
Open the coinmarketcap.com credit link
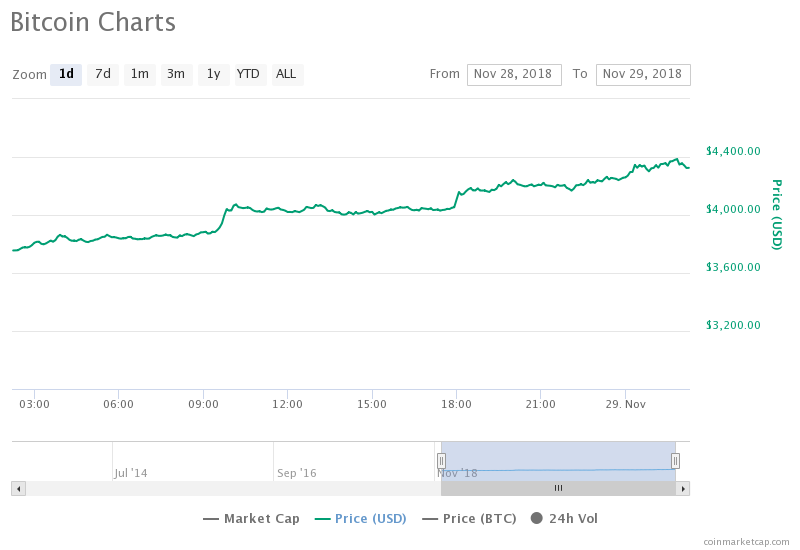(746, 542)
